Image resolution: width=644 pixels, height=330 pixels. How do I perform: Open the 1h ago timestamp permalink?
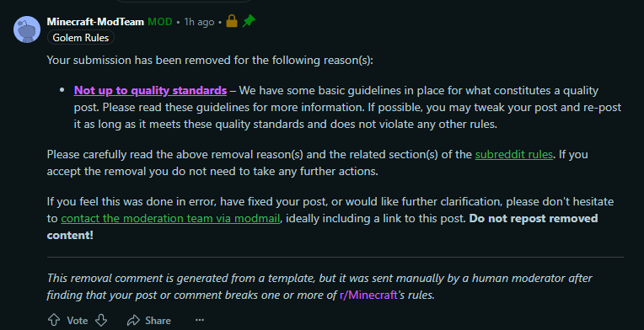pyautogui.click(x=199, y=22)
